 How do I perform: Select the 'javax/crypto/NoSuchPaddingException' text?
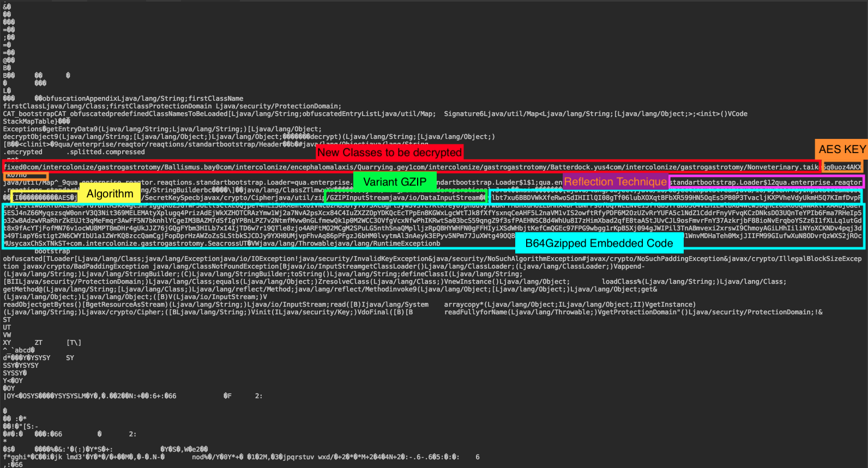coord(655,259)
